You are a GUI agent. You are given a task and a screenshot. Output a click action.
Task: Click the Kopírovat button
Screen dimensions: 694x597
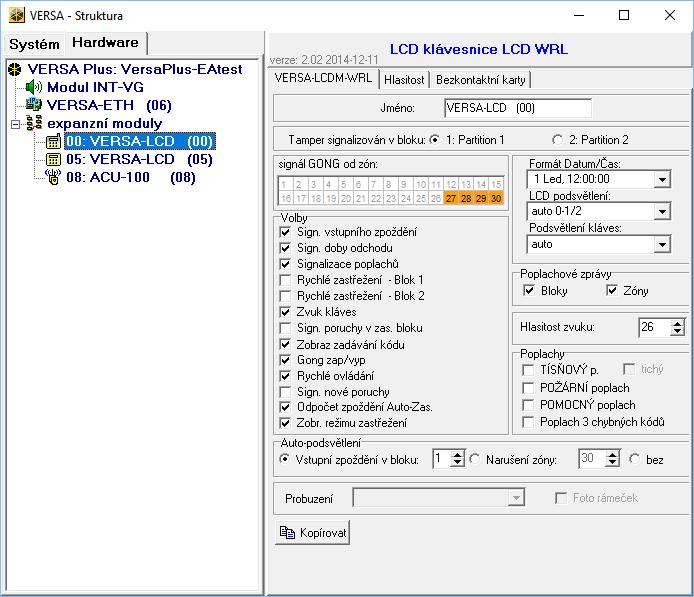(312, 532)
